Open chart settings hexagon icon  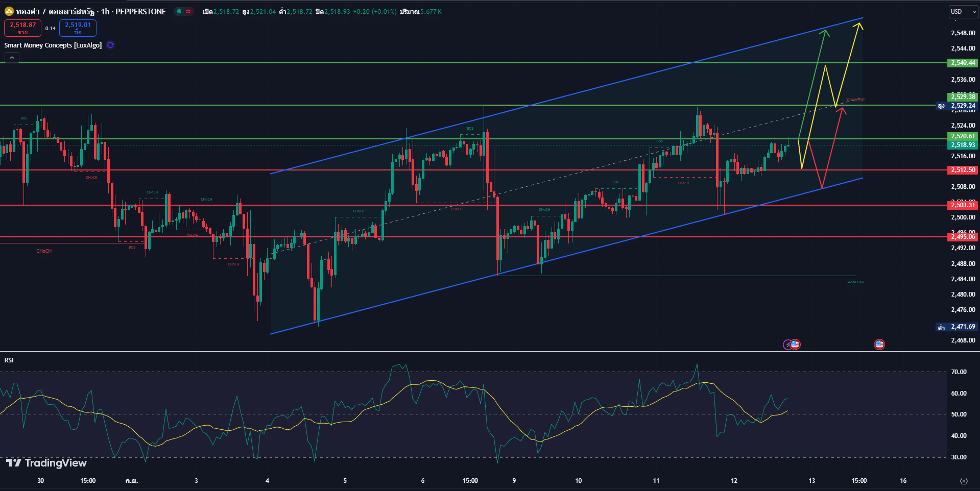964,481
